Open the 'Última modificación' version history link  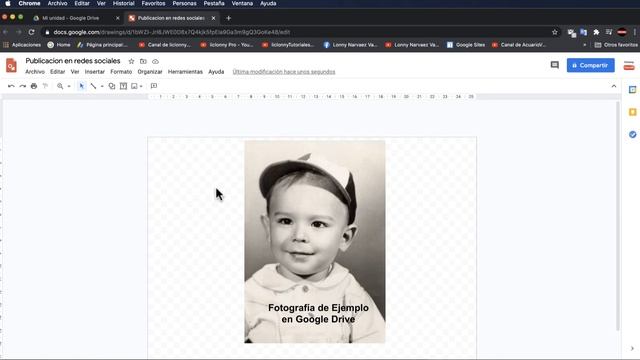coord(284,71)
